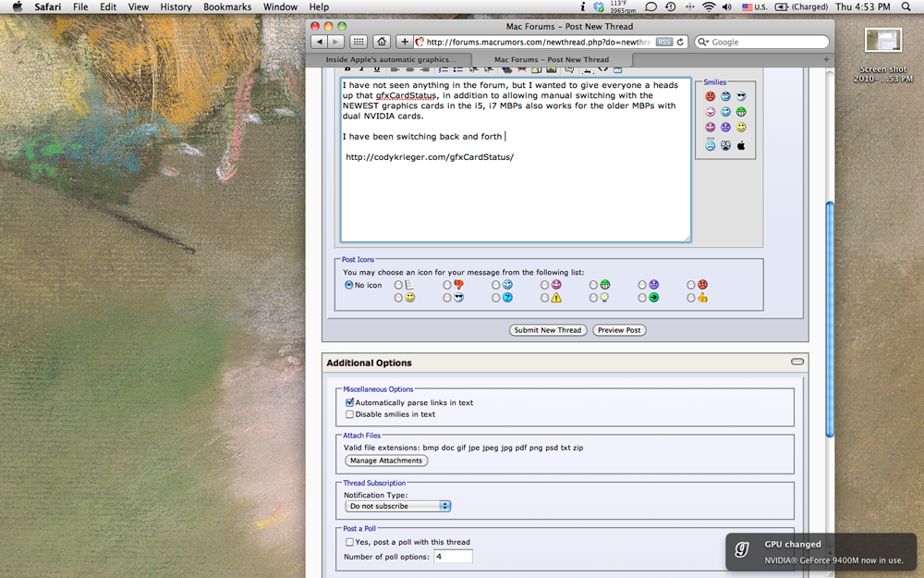Click the RSS badge in address bar
The image size is (924, 578).
point(664,42)
